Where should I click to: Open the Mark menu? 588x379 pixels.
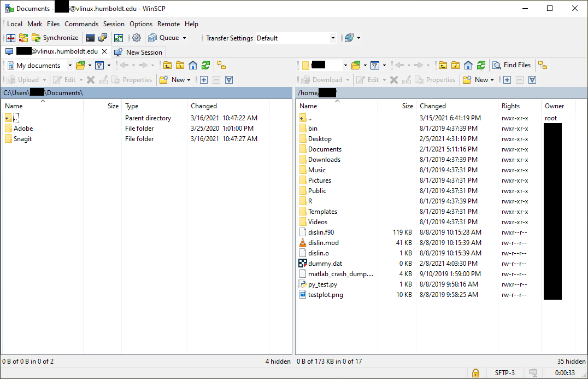pos(34,24)
